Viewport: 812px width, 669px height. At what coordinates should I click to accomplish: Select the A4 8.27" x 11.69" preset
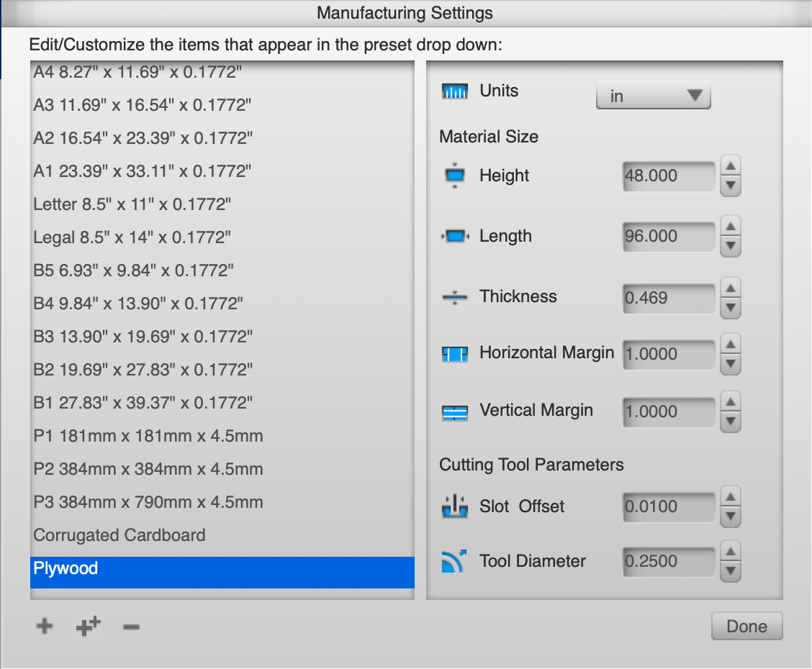222,72
